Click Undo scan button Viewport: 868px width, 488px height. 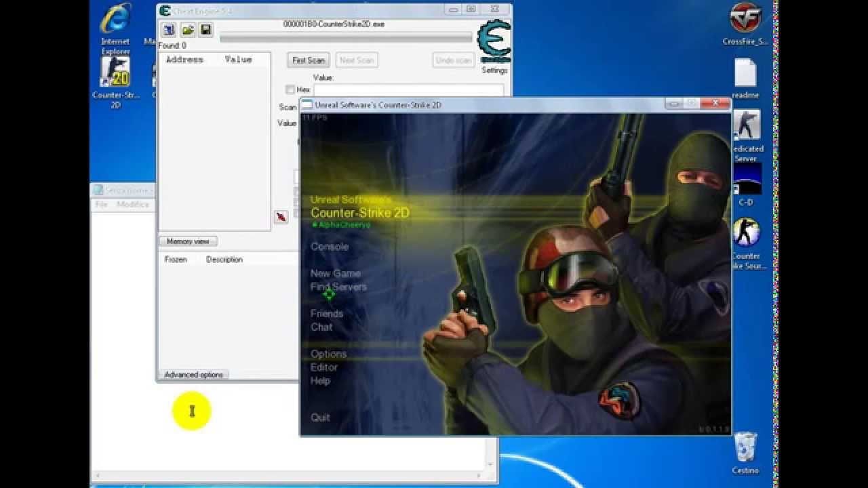pos(454,60)
